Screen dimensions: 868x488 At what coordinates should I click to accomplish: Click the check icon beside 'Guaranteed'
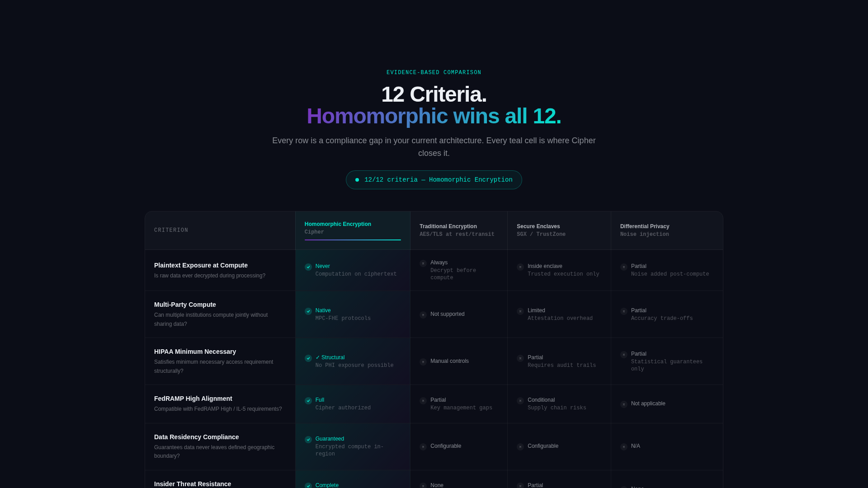tap(308, 440)
